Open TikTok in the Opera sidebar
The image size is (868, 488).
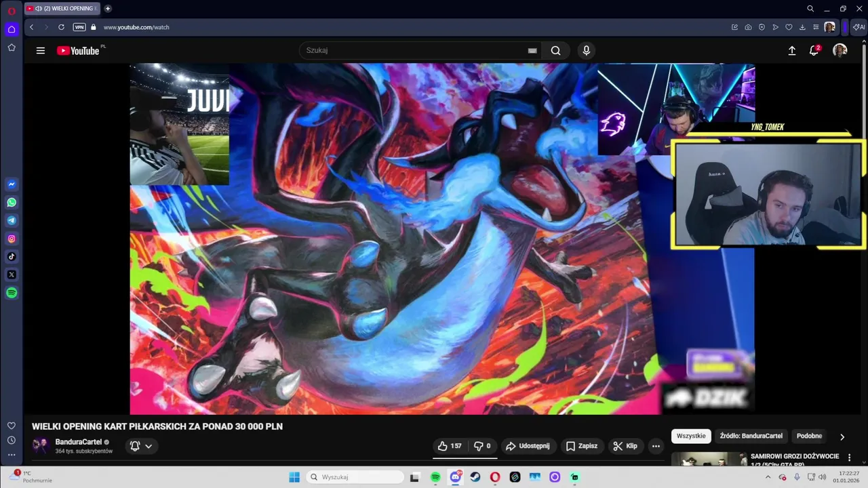12,256
